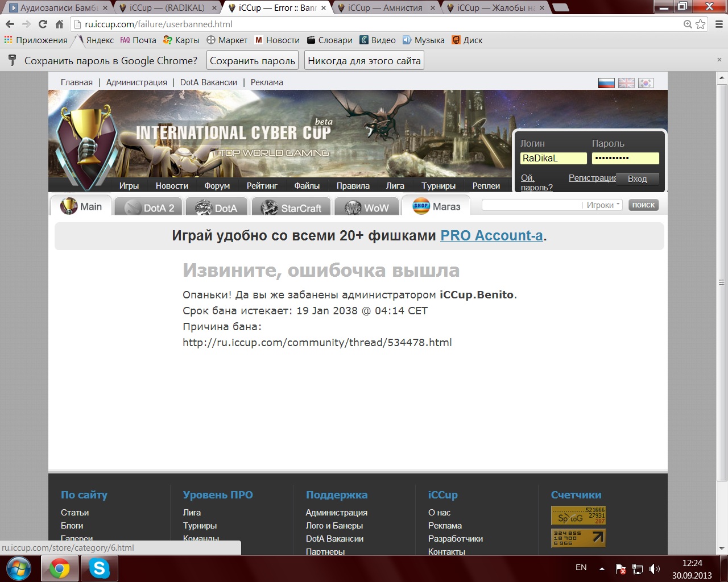Bookmark this page with the star icon
The width and height of the screenshot is (728, 582).
[x=701, y=24]
